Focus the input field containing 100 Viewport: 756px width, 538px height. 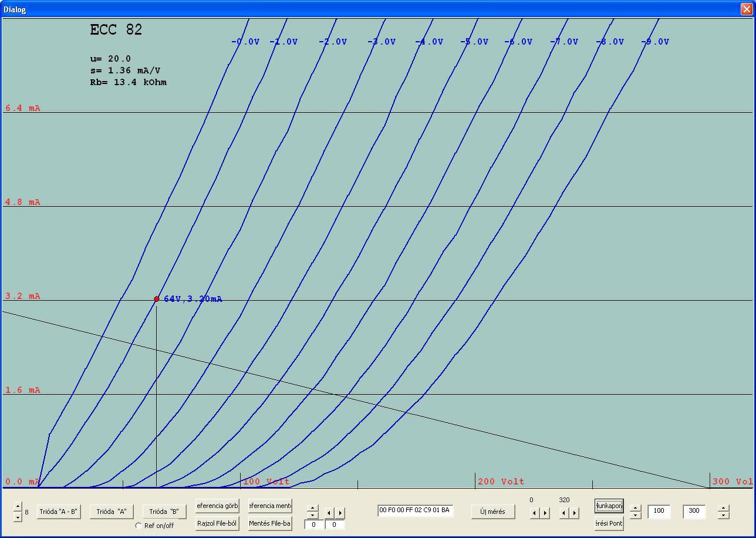pyautogui.click(x=659, y=511)
